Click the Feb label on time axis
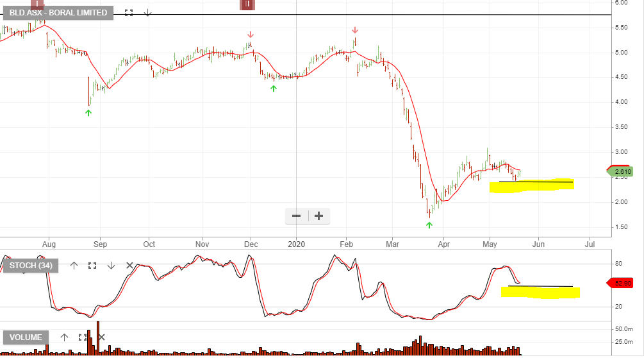 tap(346, 244)
